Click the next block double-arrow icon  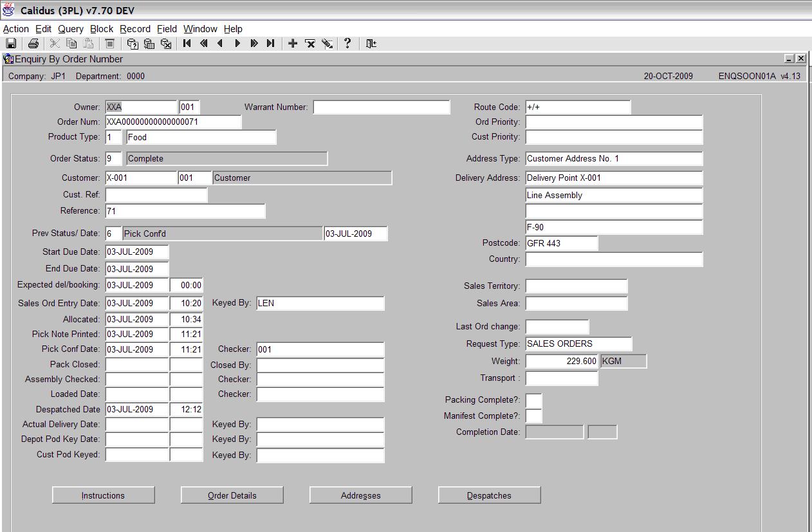pos(254,44)
